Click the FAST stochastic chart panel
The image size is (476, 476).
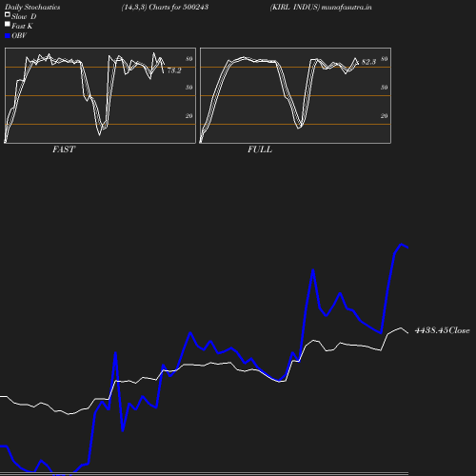click(100, 95)
